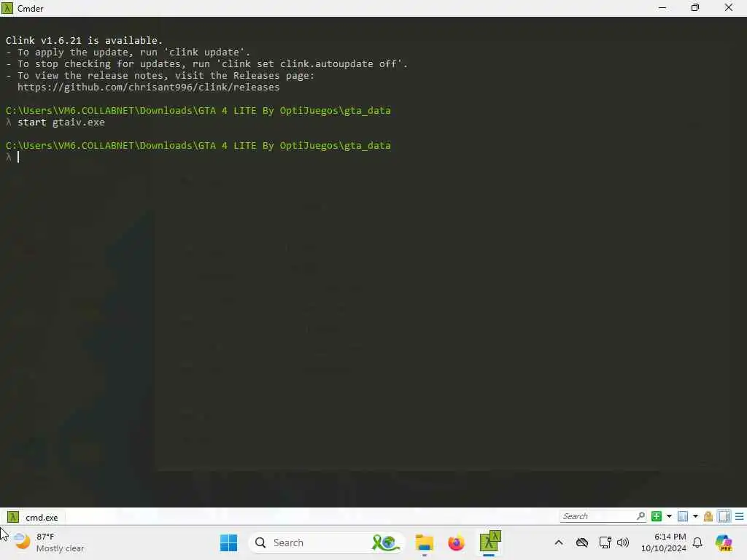Image resolution: width=747 pixels, height=560 pixels.
Task: Click the green new console plus icon
Action: (657, 516)
